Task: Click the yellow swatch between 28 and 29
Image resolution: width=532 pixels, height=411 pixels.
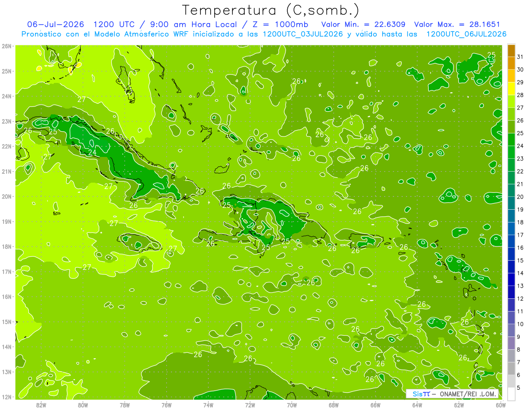Action: tap(511, 89)
